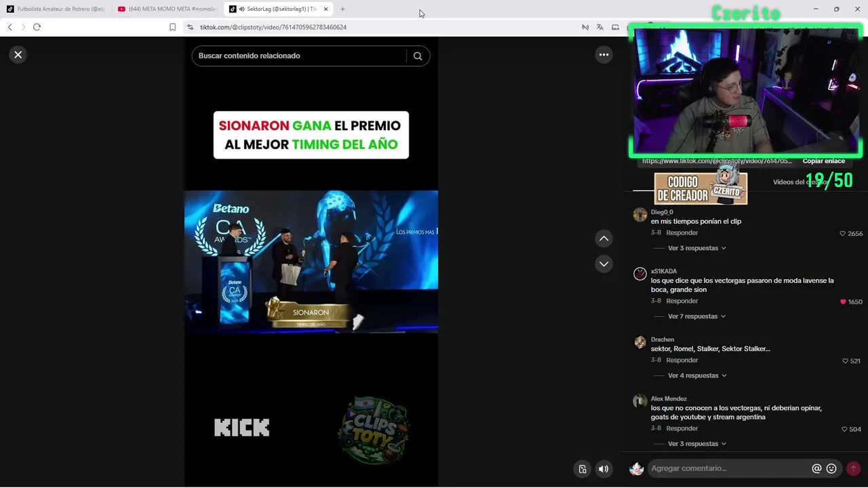868x488 pixels.
Task: Reply to Alex Mendez's comment
Action: [682, 428]
